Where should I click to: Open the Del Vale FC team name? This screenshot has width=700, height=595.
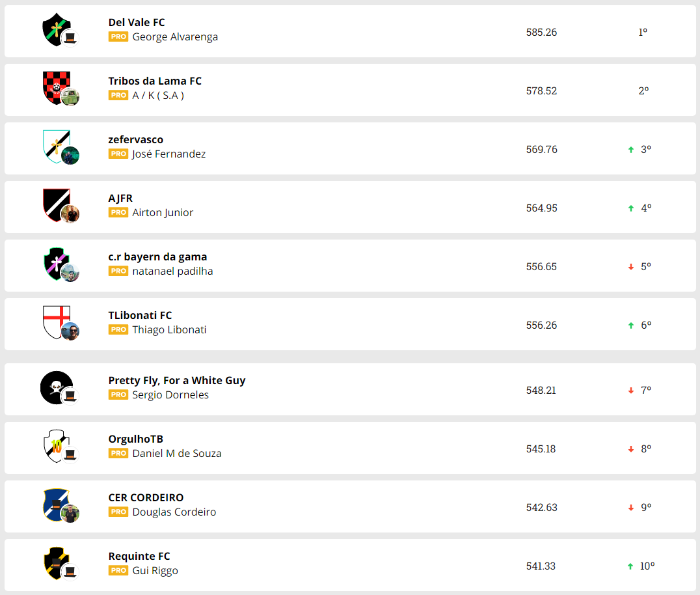click(x=137, y=23)
